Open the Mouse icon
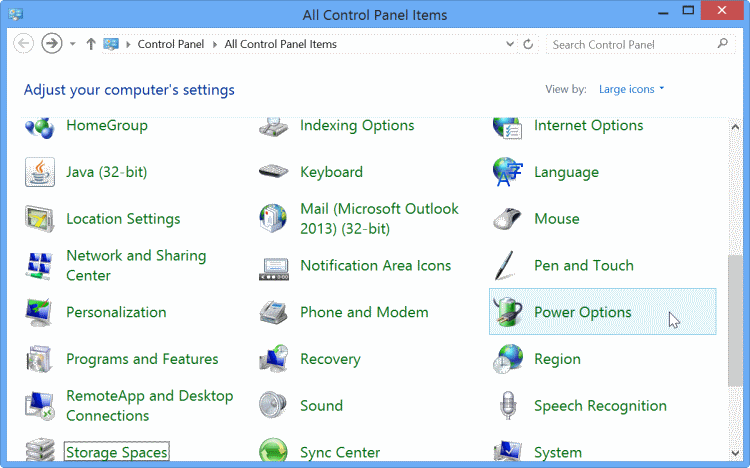Viewport: 750px width, 468px height. [507, 219]
